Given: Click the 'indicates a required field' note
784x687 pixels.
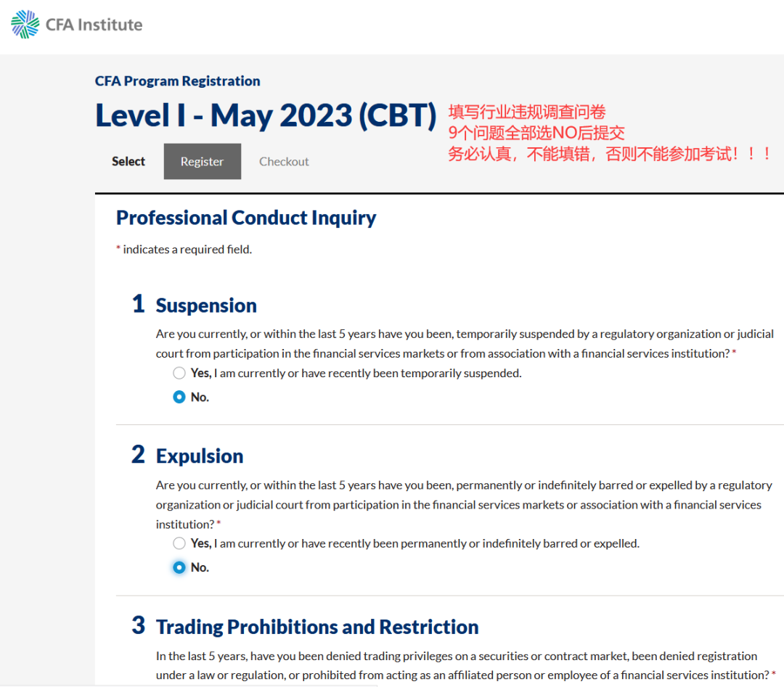Looking at the screenshot, I should pyautogui.click(x=184, y=250).
